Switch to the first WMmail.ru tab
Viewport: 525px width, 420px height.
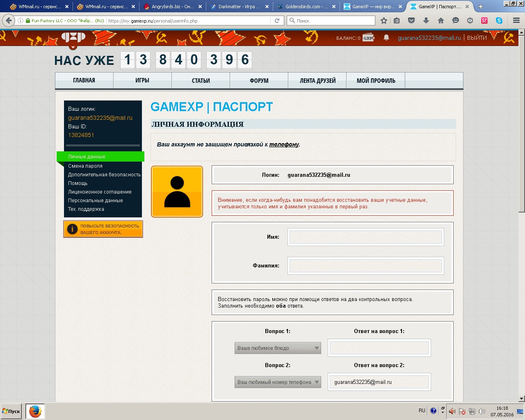(x=39, y=7)
